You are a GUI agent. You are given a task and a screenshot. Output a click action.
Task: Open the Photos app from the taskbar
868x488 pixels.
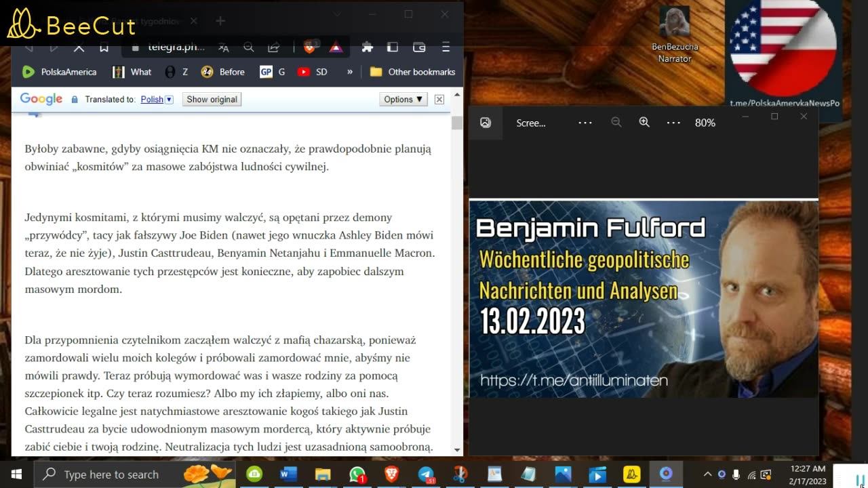click(563, 474)
